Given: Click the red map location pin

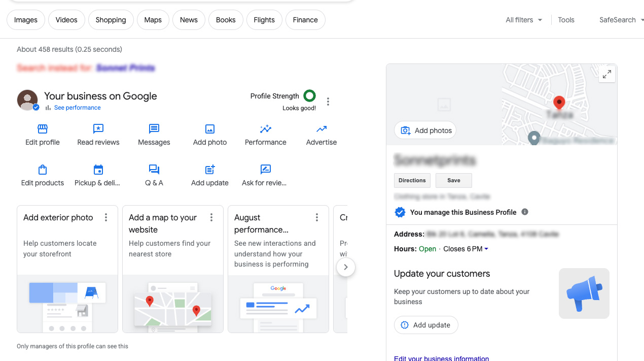Looking at the screenshot, I should pyautogui.click(x=559, y=103).
